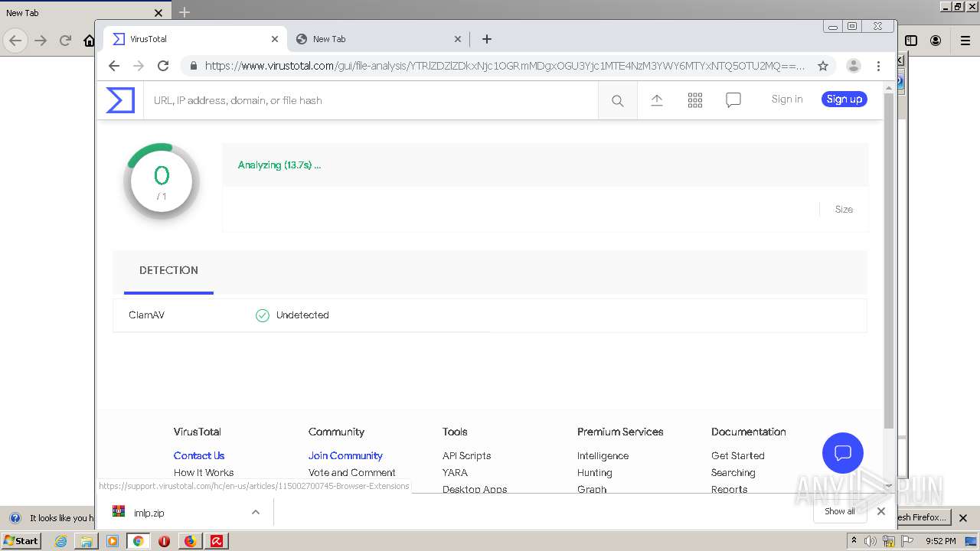Open the Chrome three-dot menu

point(878,66)
